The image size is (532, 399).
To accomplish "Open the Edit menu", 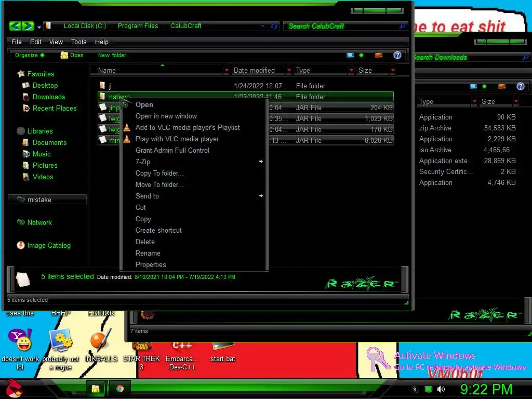I will click(36, 42).
